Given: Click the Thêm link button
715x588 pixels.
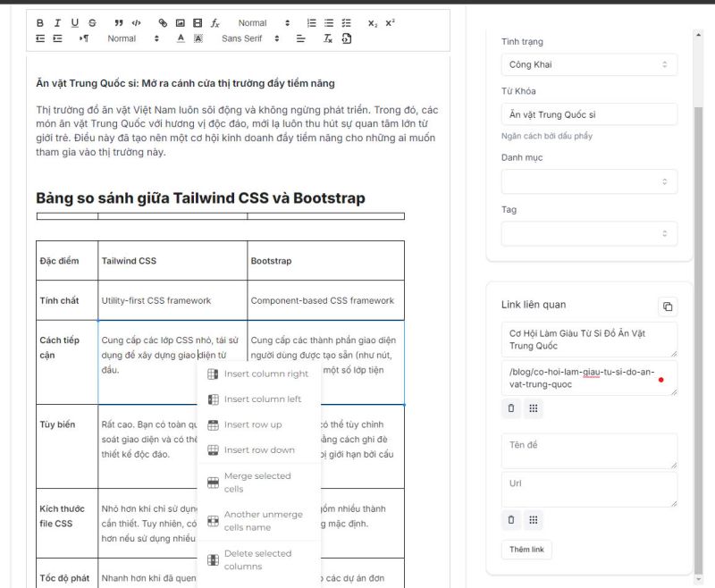Looking at the screenshot, I should [526, 550].
